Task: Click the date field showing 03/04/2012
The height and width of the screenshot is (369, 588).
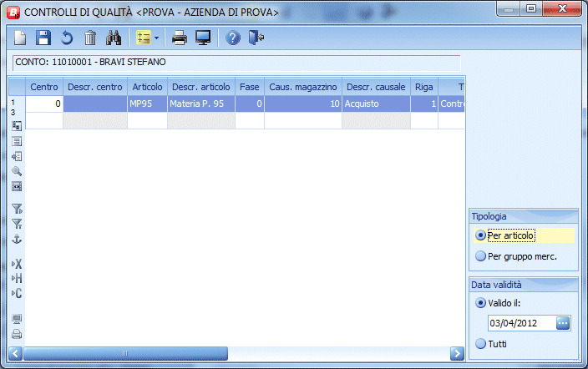Action: tap(522, 323)
